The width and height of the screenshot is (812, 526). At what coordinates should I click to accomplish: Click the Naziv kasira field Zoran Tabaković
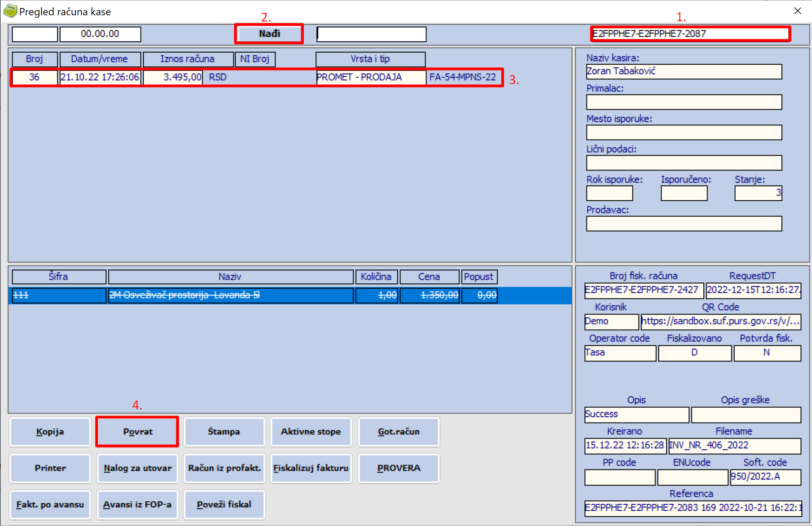684,72
